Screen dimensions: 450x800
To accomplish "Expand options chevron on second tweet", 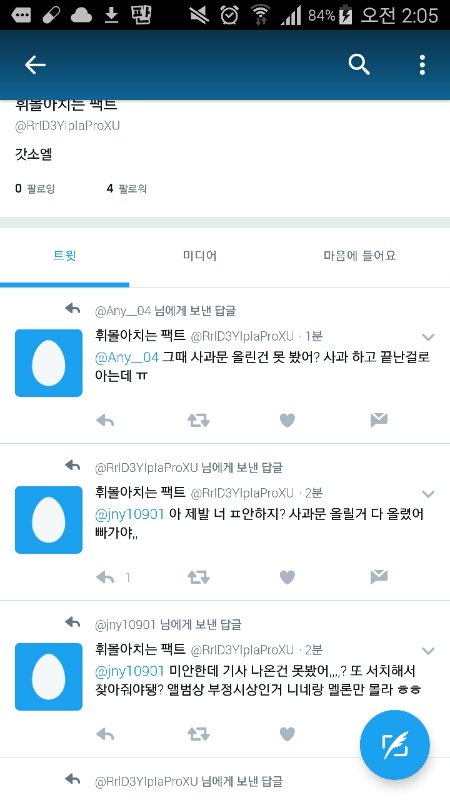I will click(x=428, y=494).
